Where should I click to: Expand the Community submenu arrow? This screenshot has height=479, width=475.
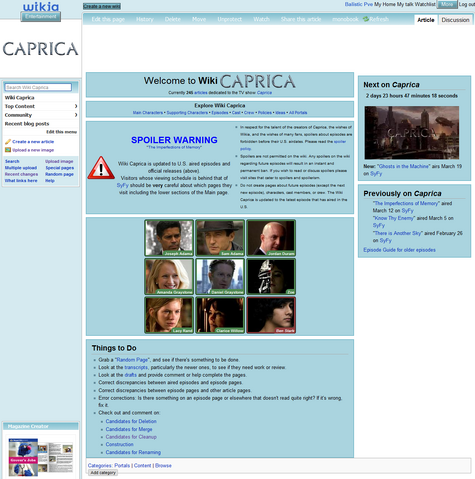[x=76, y=115]
